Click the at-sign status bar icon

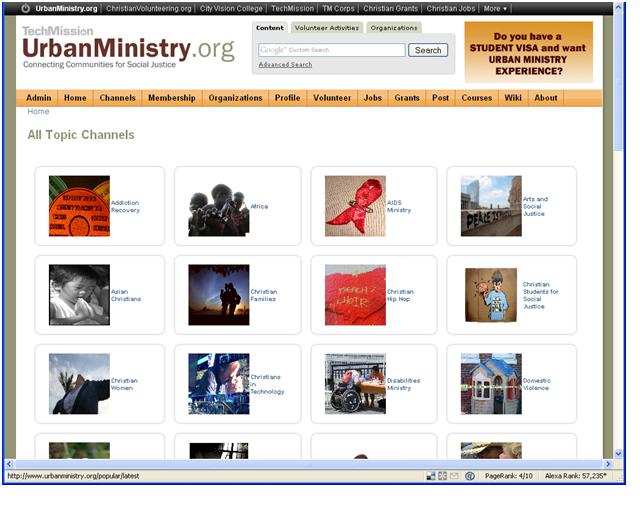[470, 476]
